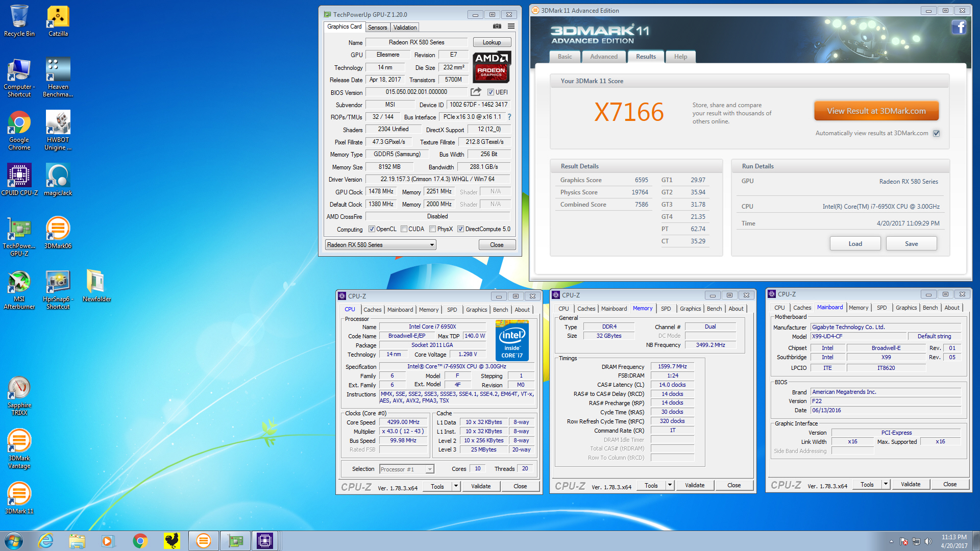This screenshot has height=551, width=980.
Task: Open CPUID CPU-Z desktop shortcut
Action: click(19, 180)
